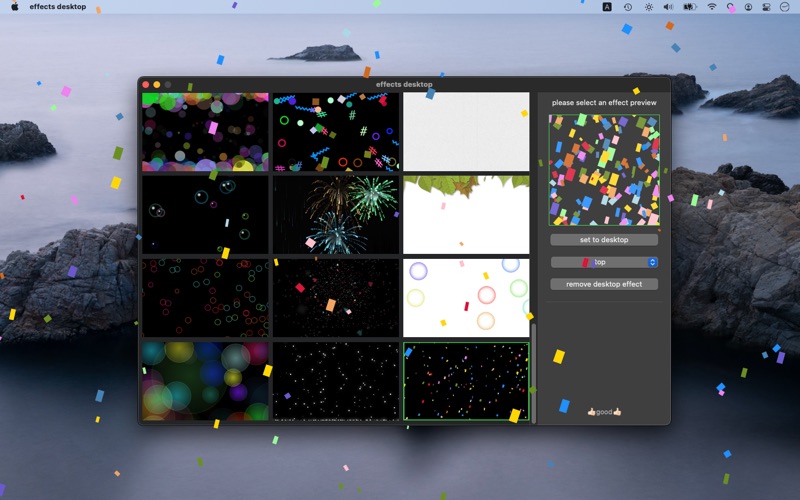The height and width of the screenshot is (500, 800).
Task: Select the red and green rings effect
Action: [205, 298]
